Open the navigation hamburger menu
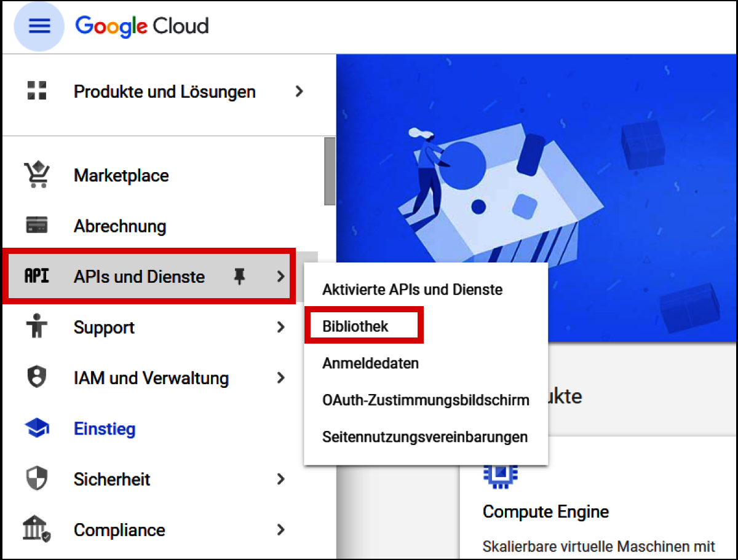 tap(39, 26)
